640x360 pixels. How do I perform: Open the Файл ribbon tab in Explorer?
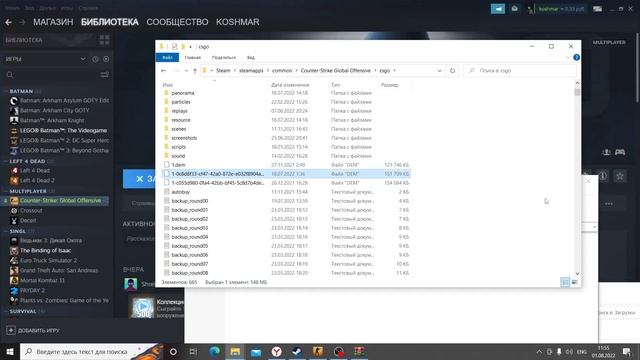point(167,58)
